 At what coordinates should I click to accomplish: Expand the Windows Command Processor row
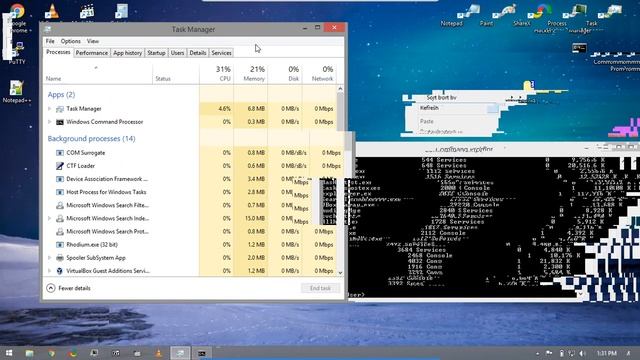coord(50,122)
